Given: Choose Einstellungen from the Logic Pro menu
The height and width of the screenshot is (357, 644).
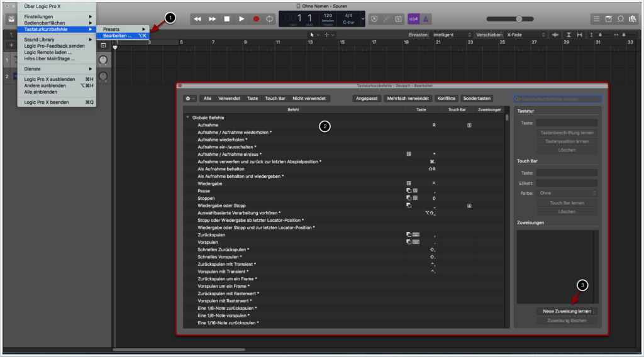Looking at the screenshot, I should click(38, 16).
